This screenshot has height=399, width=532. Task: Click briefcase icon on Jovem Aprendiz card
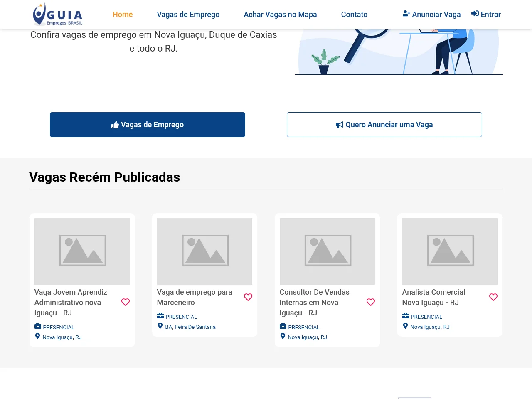[38, 326]
